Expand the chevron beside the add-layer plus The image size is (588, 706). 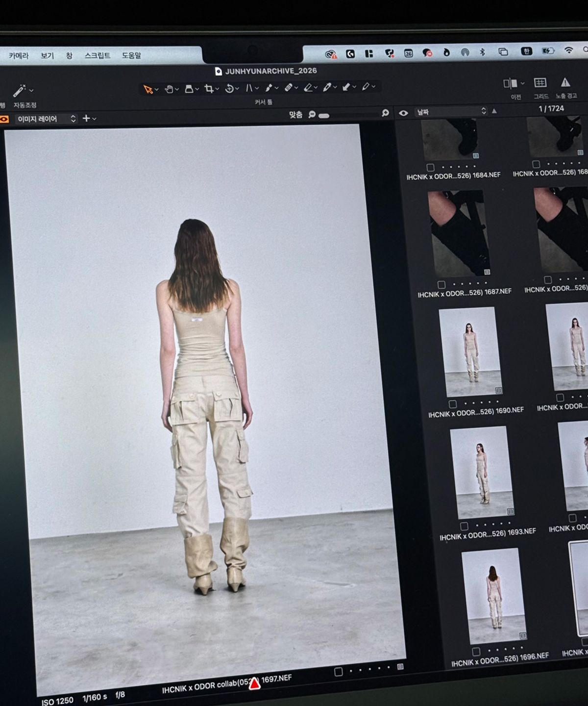tap(94, 119)
